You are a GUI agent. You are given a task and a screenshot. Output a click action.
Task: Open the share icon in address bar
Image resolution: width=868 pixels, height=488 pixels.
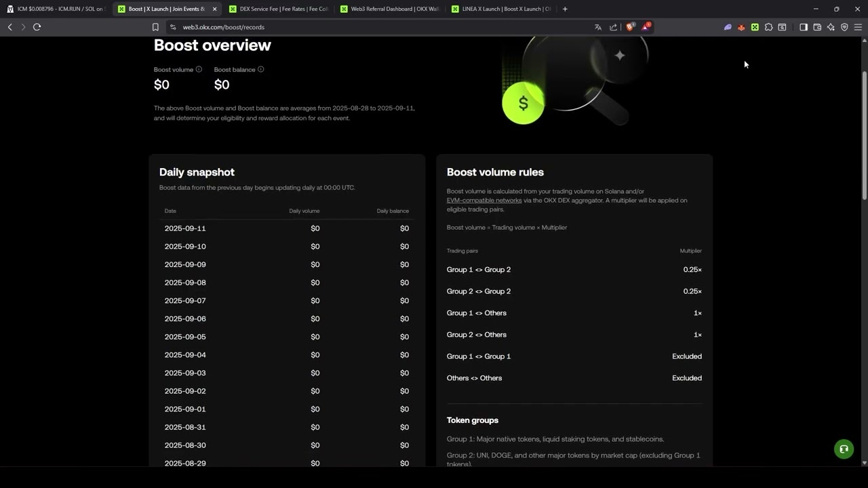[614, 27]
